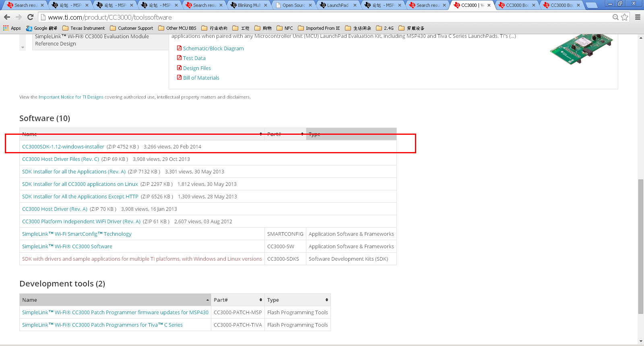
Task: Bookmark this page with the star icon
Action: (x=625, y=17)
